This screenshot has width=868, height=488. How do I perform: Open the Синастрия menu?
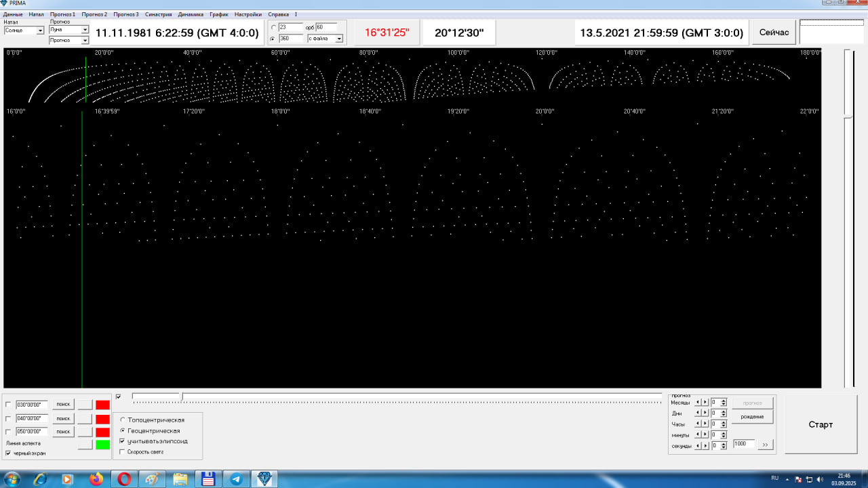158,14
